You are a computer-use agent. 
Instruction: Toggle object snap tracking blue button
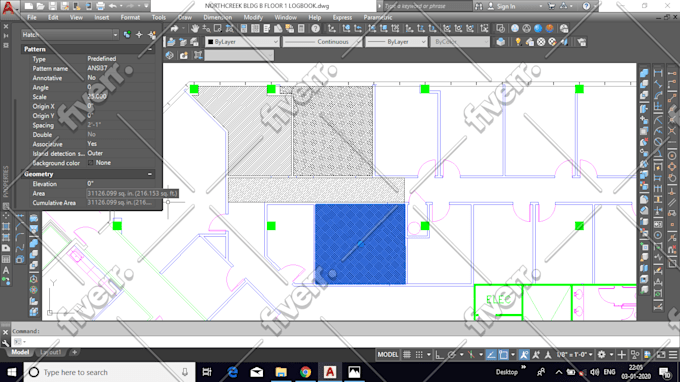(491, 355)
